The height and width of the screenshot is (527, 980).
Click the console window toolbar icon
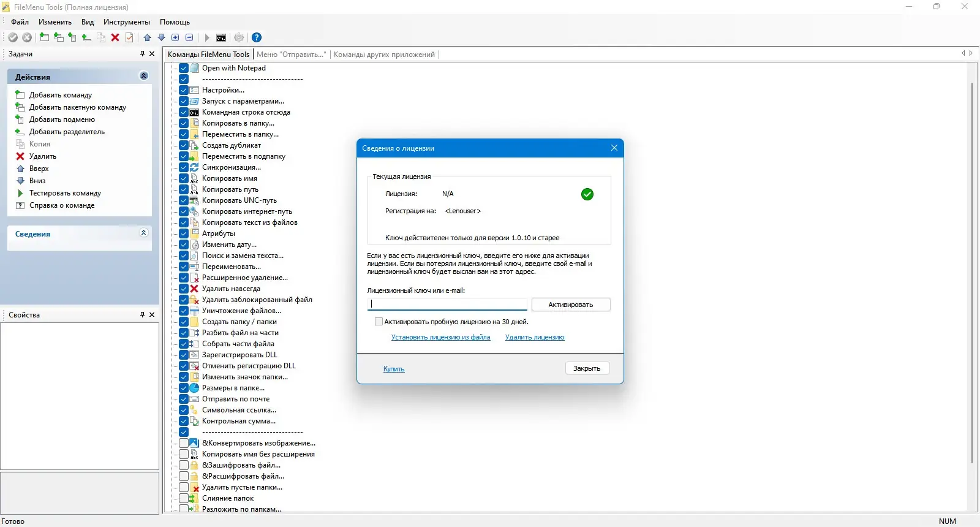[221, 37]
